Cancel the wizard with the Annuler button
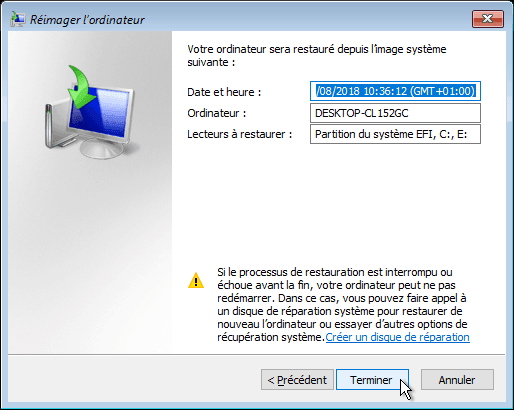 coord(457,379)
